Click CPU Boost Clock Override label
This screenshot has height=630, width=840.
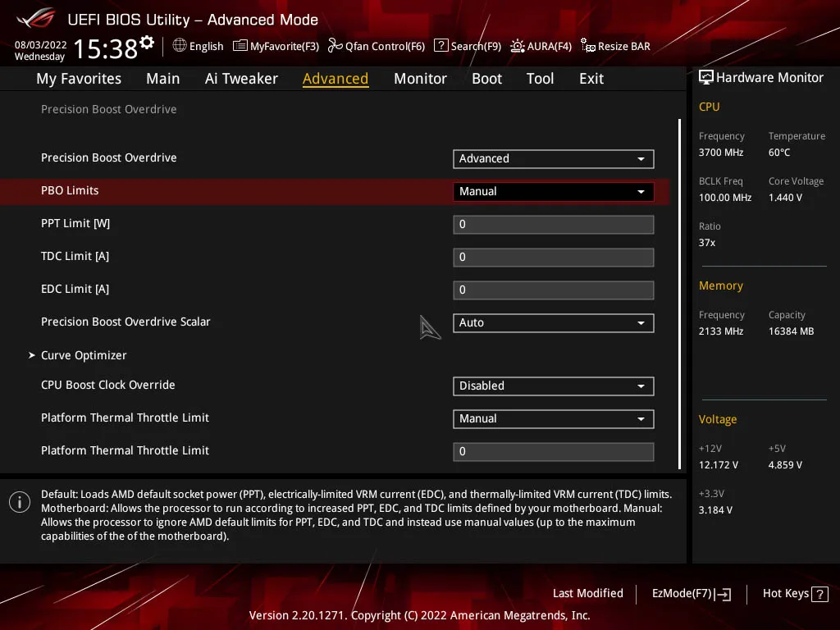108,386
